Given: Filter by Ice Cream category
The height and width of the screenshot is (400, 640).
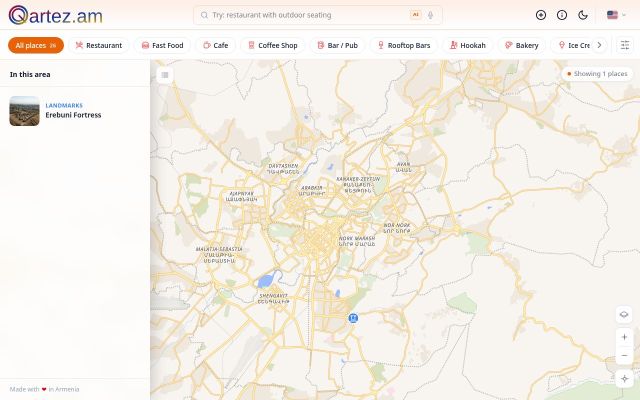Looking at the screenshot, I should click(x=573, y=45).
